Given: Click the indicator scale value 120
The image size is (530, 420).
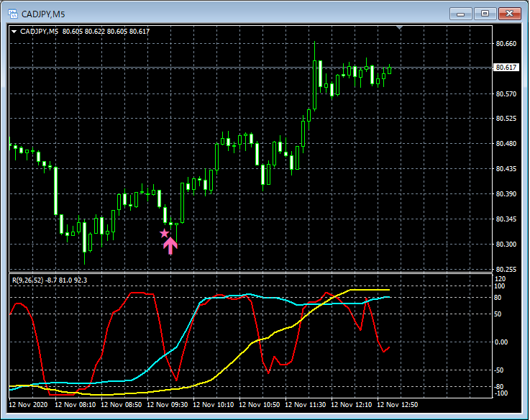Looking at the screenshot, I should pyautogui.click(x=500, y=278).
